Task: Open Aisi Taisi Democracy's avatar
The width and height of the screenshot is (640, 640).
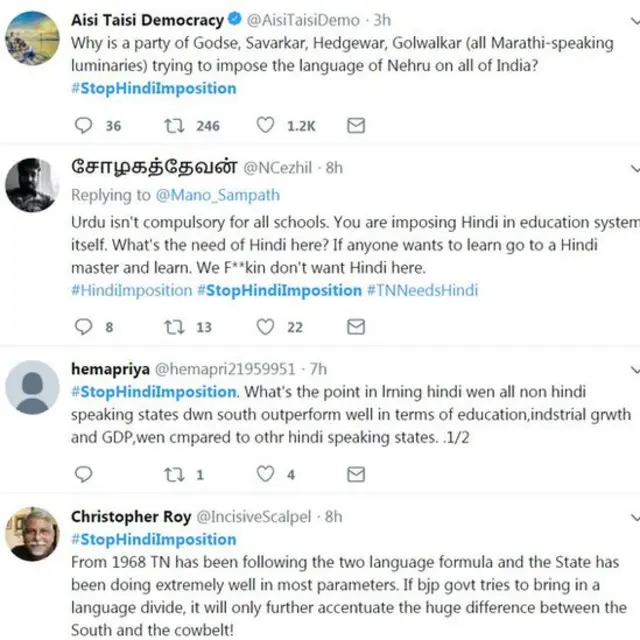Action: (x=33, y=38)
